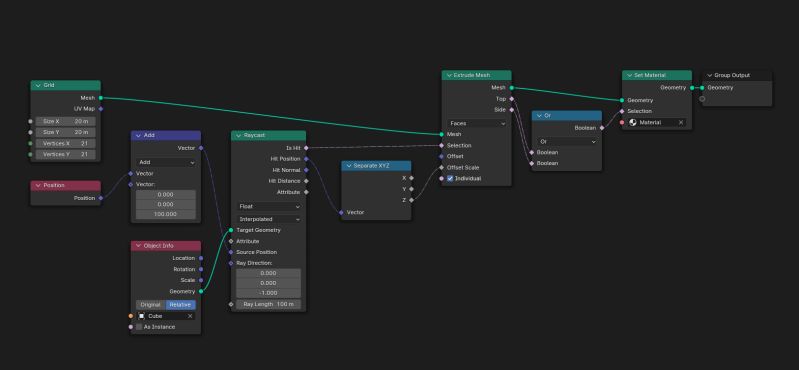Image resolution: width=799 pixels, height=370 pixels.
Task: Collapse the Add node chevron
Action: click(x=139, y=136)
